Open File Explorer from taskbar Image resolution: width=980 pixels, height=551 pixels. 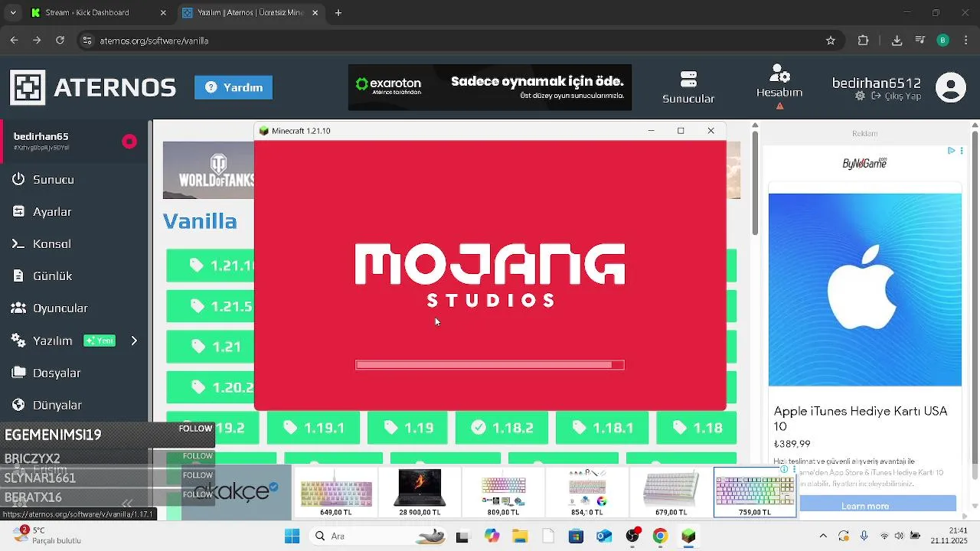point(520,536)
